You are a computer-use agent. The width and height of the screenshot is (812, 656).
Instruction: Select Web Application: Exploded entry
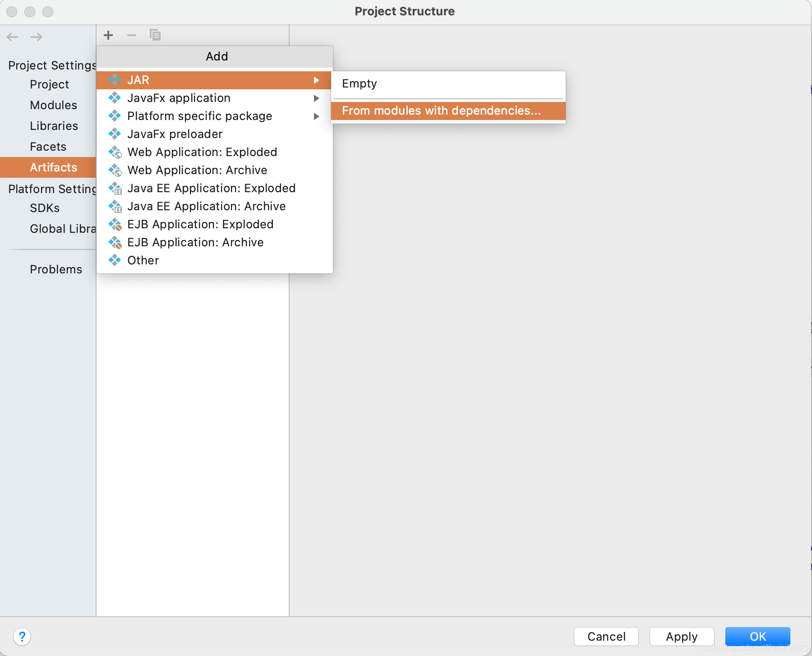tap(215, 152)
